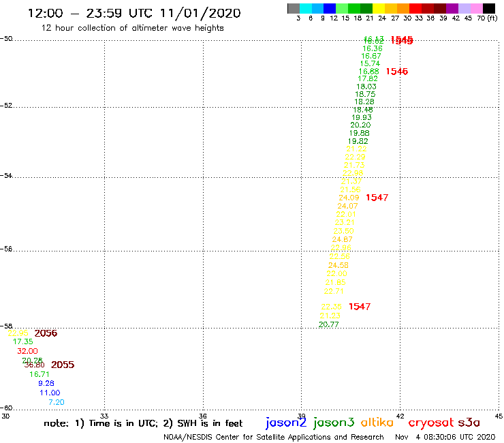Click the wave height value 20.20
The height and width of the screenshot is (443, 504).
(x=360, y=125)
